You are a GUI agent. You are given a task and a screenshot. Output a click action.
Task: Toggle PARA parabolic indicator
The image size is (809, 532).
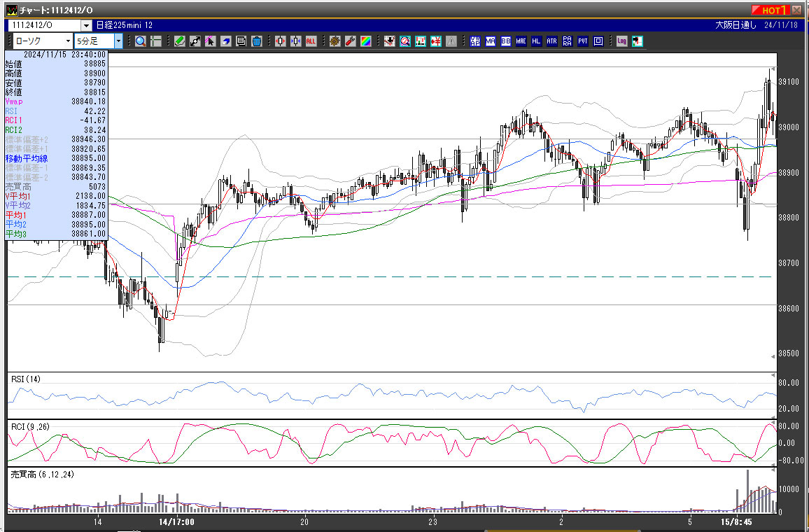tap(568, 41)
